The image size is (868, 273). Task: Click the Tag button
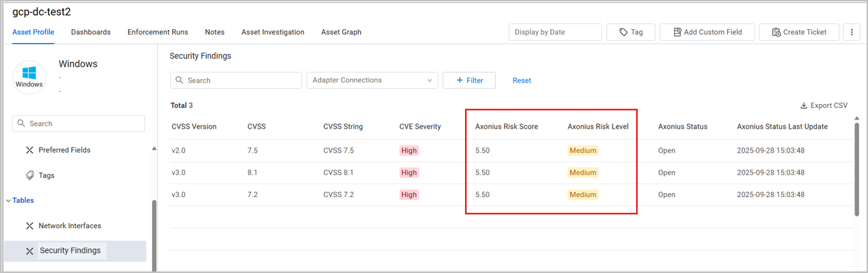[631, 32]
